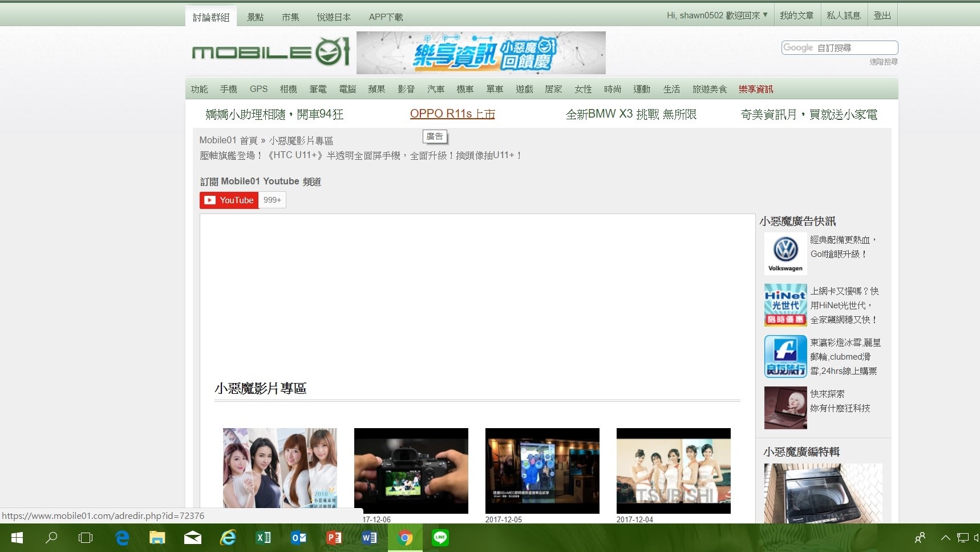This screenshot has width=980, height=552.
Task: Open 我的文章 link
Action: 797,15
